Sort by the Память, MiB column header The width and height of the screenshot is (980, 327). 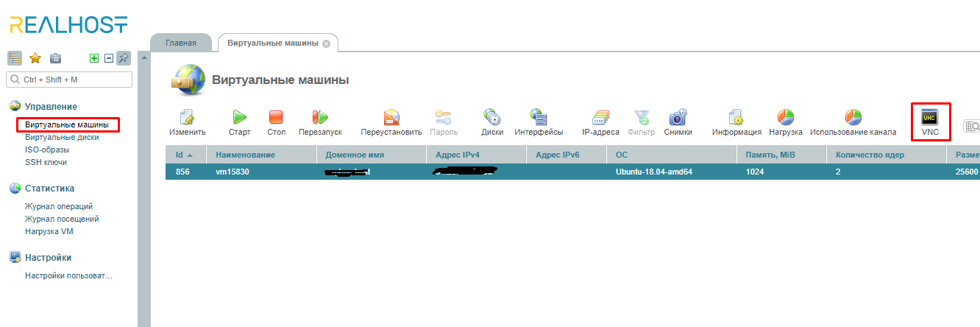781,155
